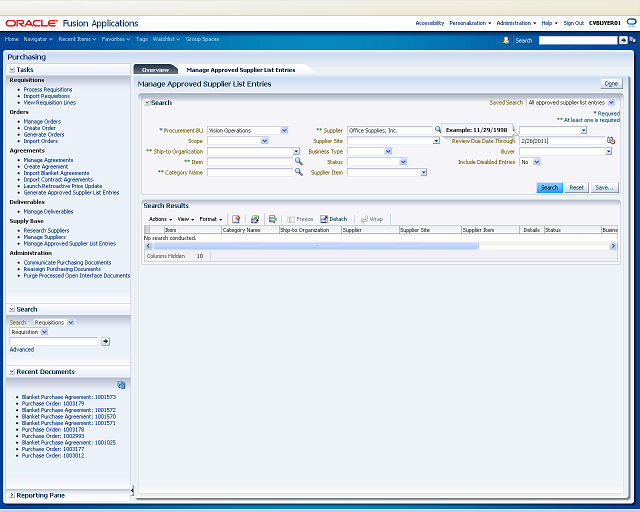Viewport: 640px width, 512px height.
Task: Open the Supplier Site dropdown
Action: click(436, 141)
